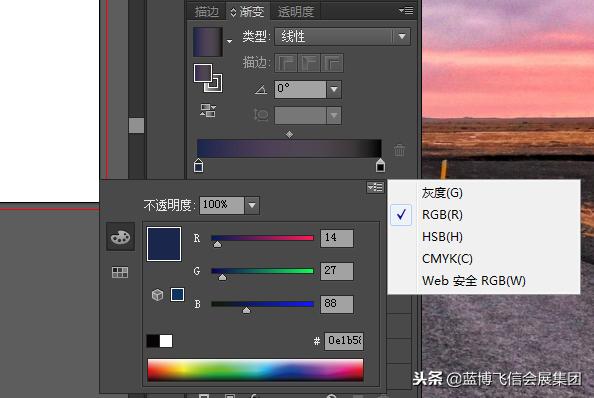Image resolution: width=594 pixels, height=398 pixels.
Task: Open the 不透明度 dropdown arrow
Action: click(x=252, y=205)
